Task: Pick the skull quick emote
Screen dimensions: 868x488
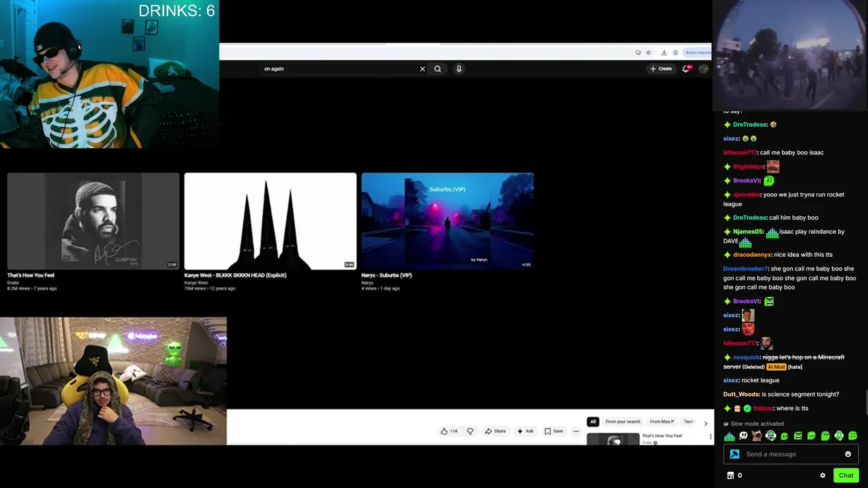Action: [743, 436]
